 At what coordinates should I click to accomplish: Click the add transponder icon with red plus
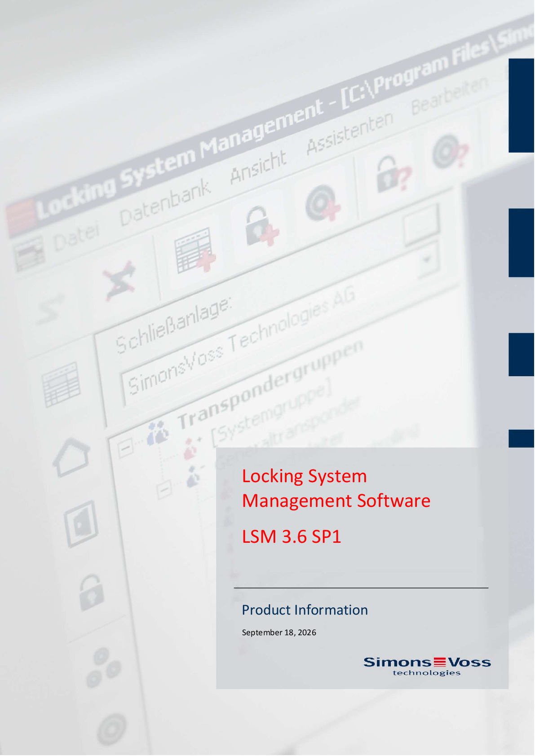pyautogui.click(x=323, y=203)
